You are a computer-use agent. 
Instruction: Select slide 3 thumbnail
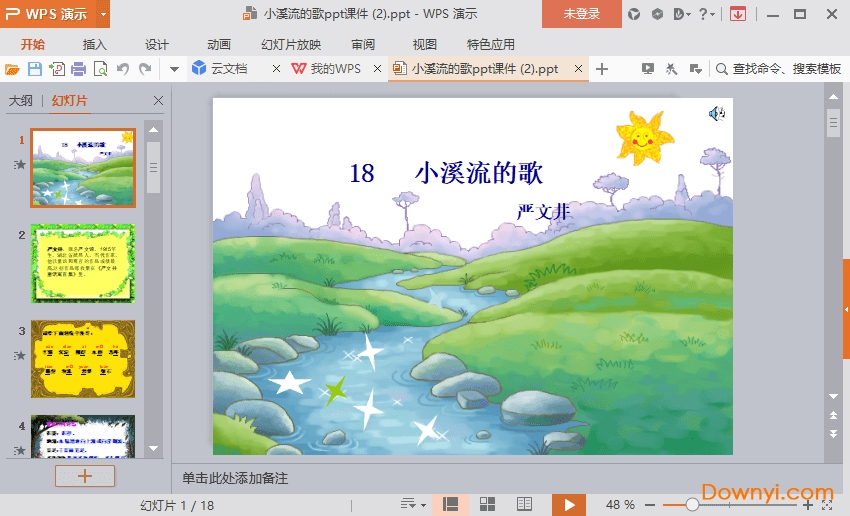point(83,359)
